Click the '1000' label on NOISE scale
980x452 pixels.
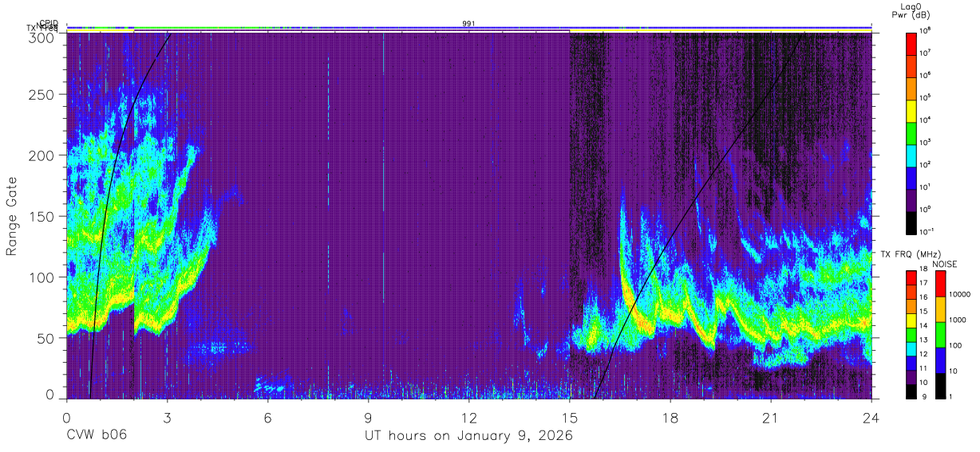point(958,320)
